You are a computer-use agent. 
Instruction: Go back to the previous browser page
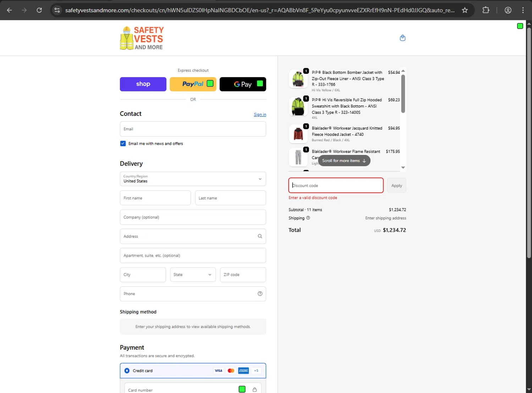(x=10, y=10)
